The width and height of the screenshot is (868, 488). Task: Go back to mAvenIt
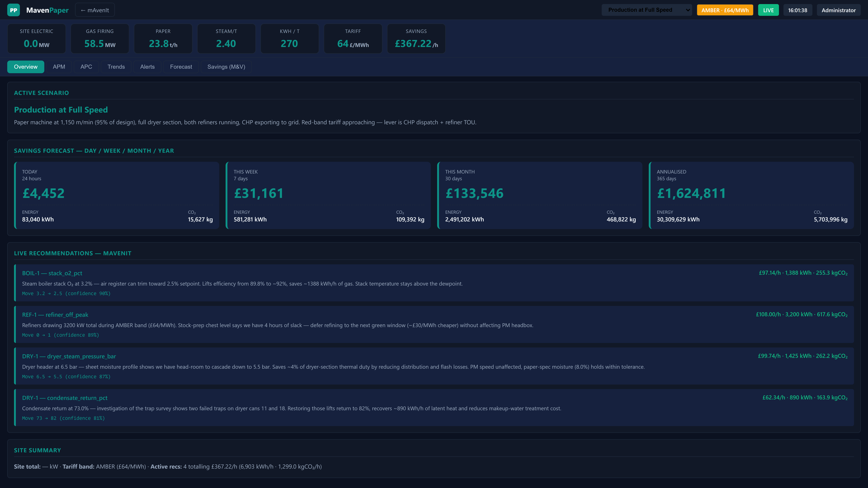(x=95, y=10)
